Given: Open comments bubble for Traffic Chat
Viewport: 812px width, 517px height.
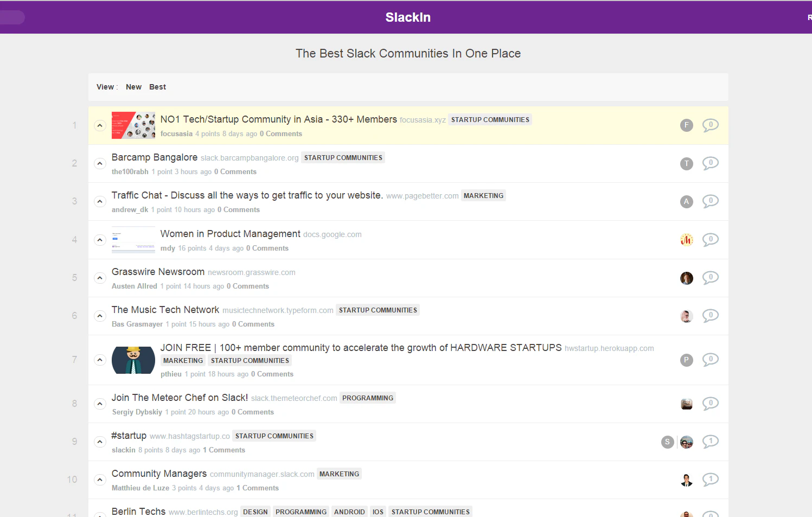Looking at the screenshot, I should coord(711,201).
